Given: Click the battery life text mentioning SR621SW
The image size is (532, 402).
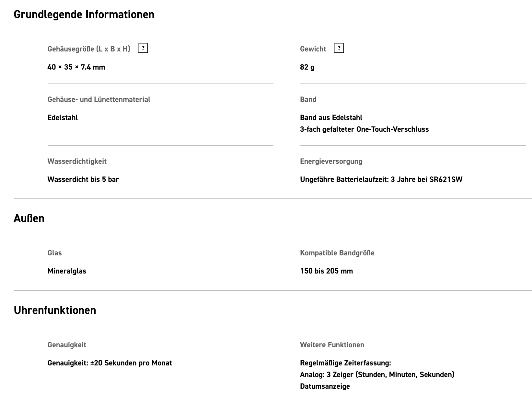Looking at the screenshot, I should click(x=381, y=180).
